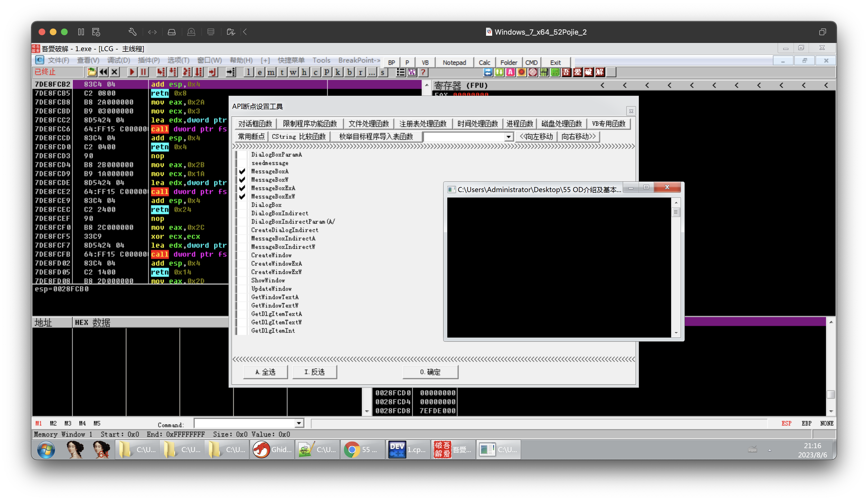Check the DialogBoxParamA breakpoint box

pyautogui.click(x=242, y=155)
